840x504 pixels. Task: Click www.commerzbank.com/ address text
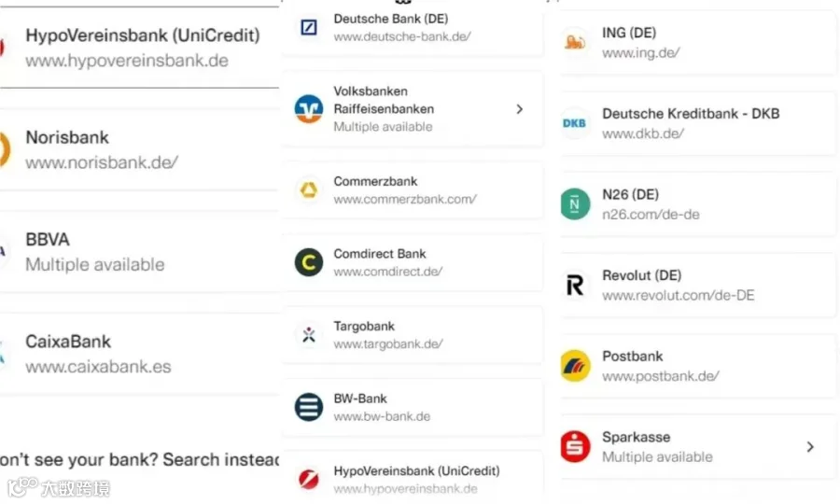(x=405, y=199)
